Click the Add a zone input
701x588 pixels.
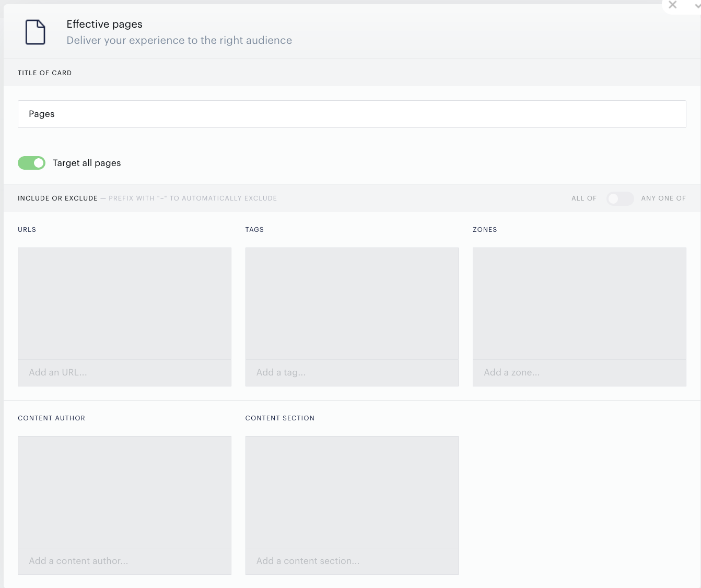click(x=579, y=373)
